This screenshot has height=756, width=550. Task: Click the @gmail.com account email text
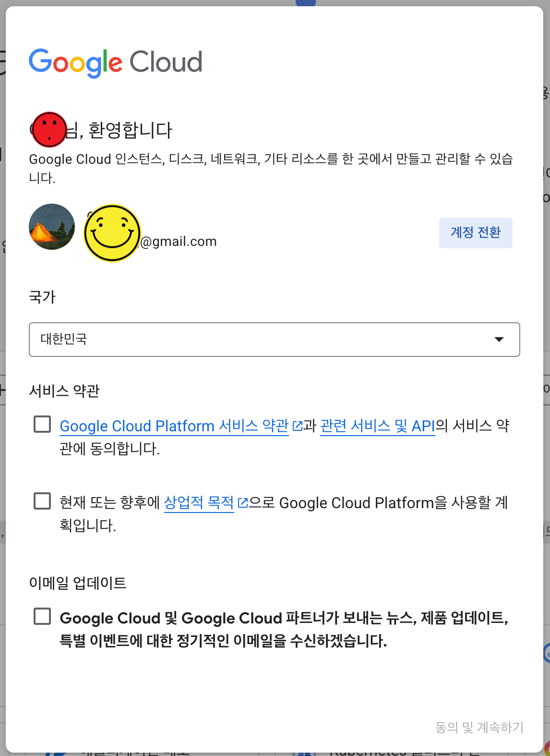[x=179, y=241]
